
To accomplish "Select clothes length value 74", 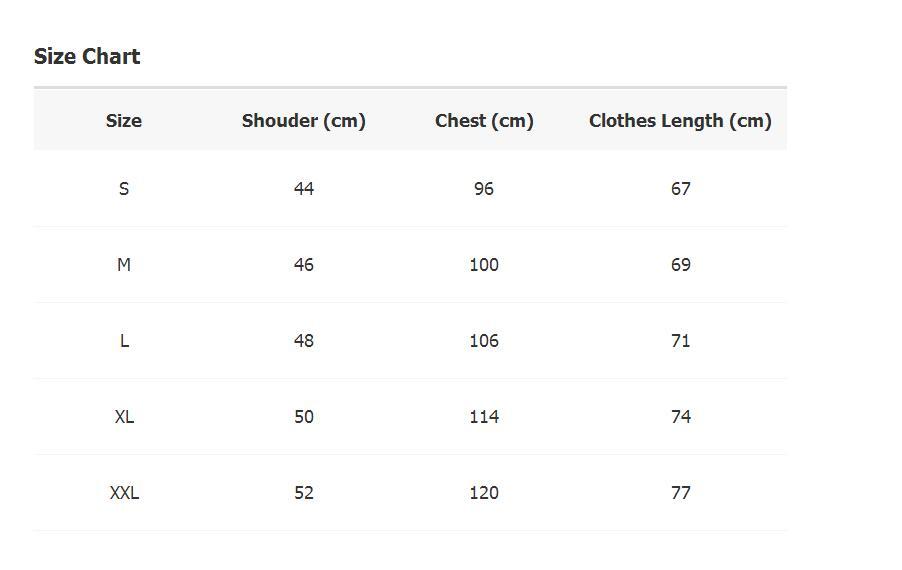I will coord(681,417).
